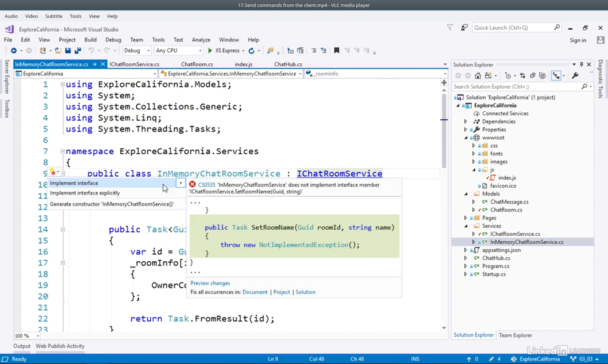Click Sign in at top right
Image resolution: width=608 pixels, height=364 pixels.
tap(578, 40)
